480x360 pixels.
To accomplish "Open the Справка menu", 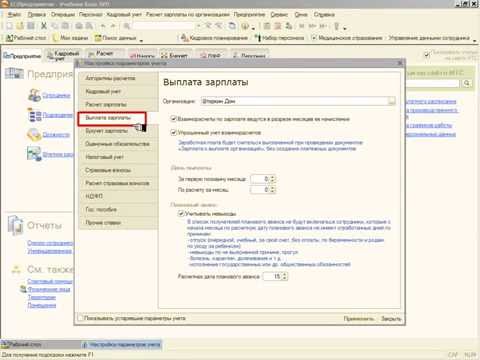I will pos(324,14).
